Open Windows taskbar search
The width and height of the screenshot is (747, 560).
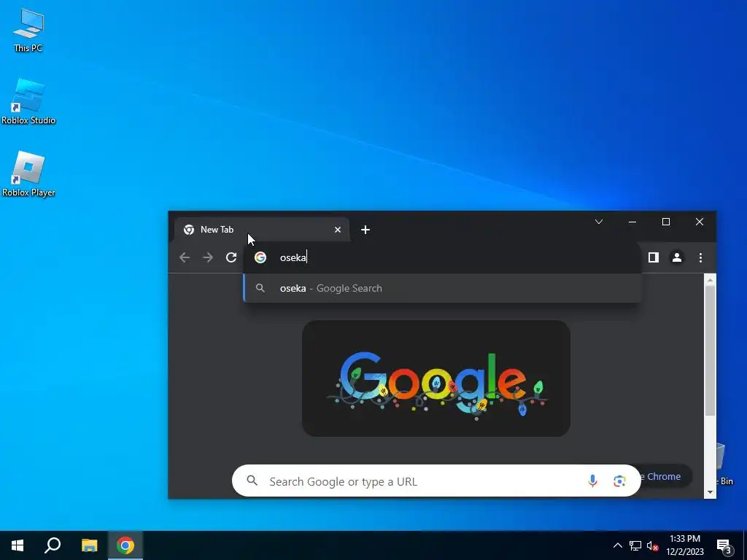[x=53, y=545]
